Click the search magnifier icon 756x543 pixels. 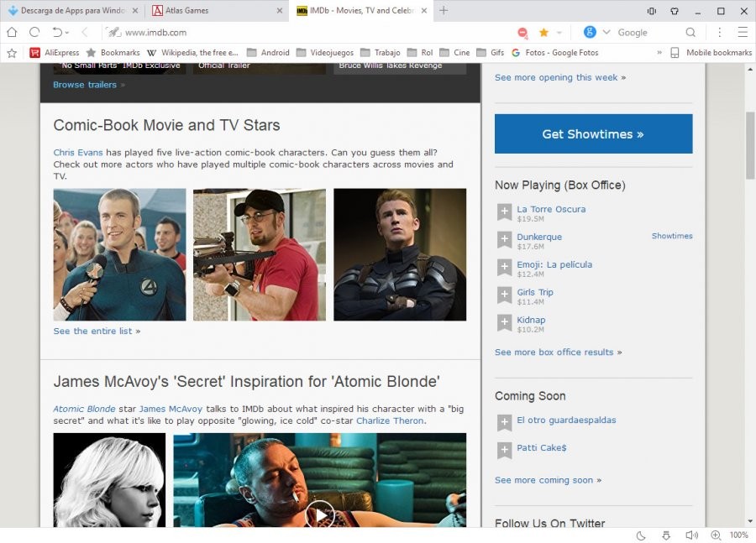690,32
